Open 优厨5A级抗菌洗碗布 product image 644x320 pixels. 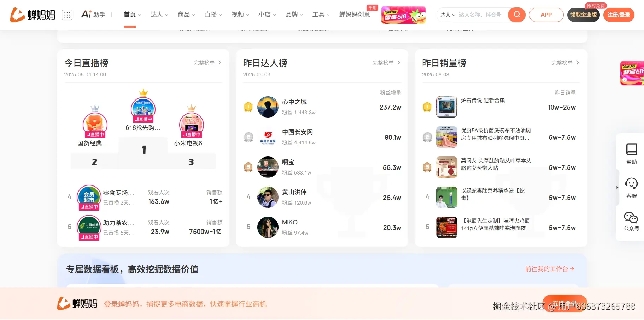pos(447,137)
